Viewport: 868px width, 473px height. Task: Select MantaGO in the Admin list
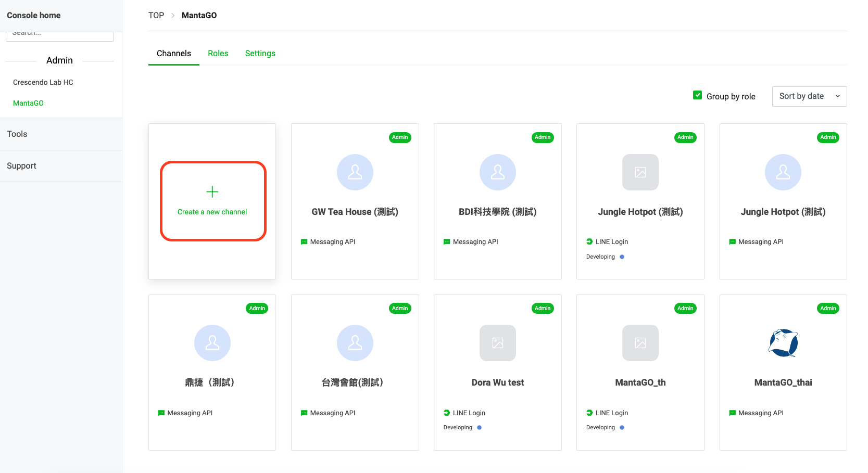[x=28, y=103]
